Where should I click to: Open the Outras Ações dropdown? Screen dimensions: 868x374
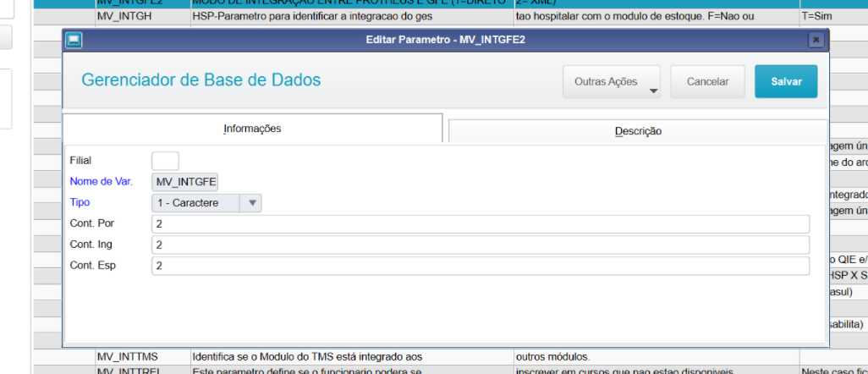(611, 81)
